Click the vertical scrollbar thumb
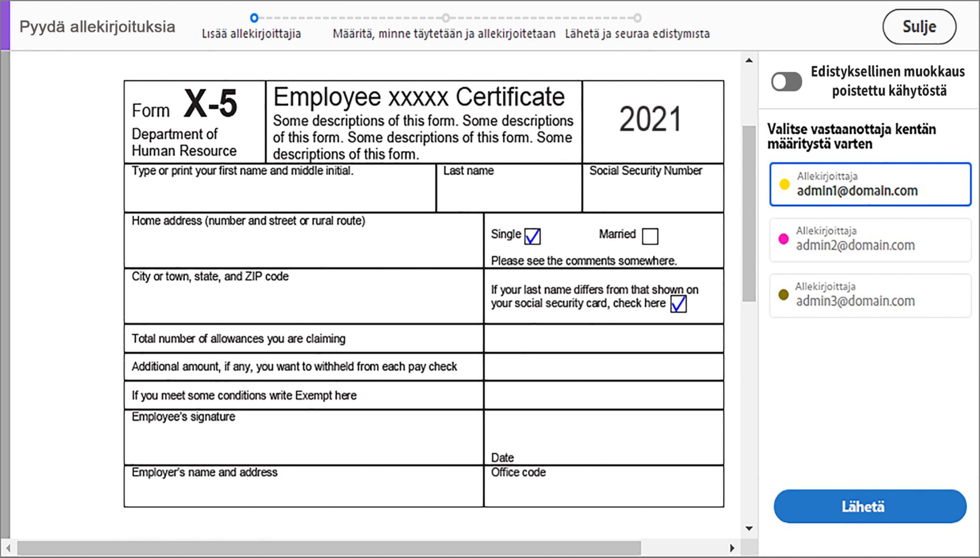 click(x=749, y=214)
